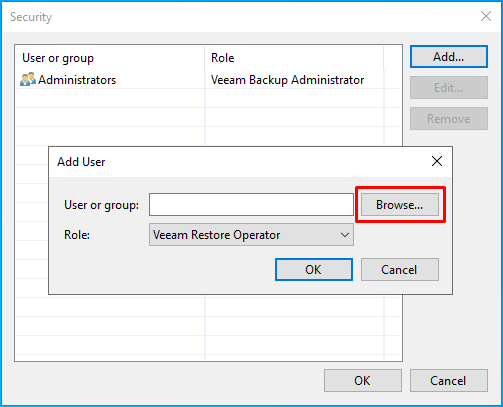Open the Veeam Restore Operator role dropdown

click(x=251, y=235)
